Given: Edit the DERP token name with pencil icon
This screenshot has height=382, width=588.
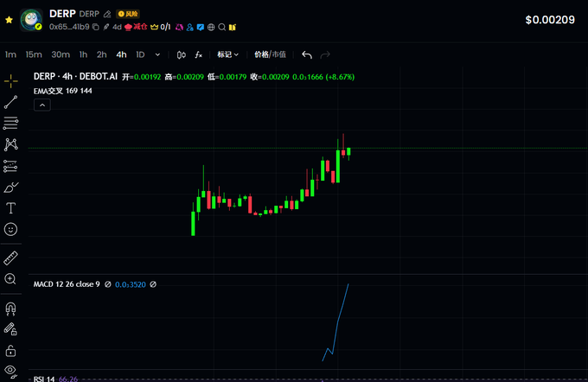Looking at the screenshot, I should (x=107, y=14).
